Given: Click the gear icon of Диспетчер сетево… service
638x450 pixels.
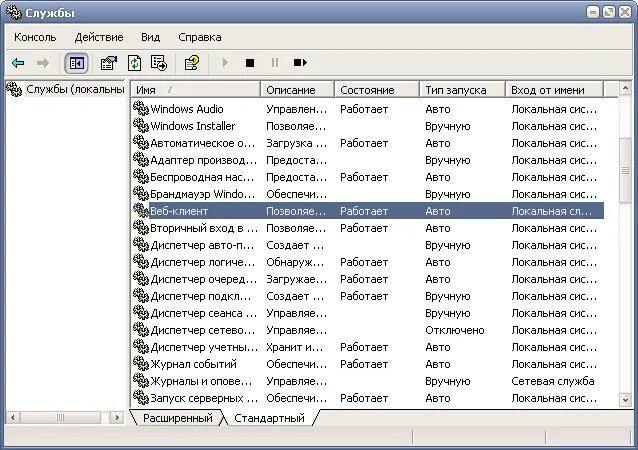Looking at the screenshot, I should (x=141, y=330).
